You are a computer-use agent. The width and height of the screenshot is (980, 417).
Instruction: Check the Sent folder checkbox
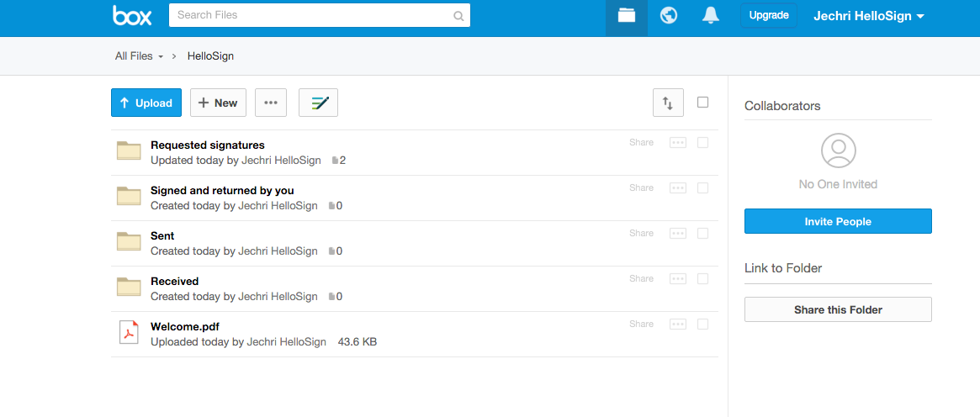[702, 234]
